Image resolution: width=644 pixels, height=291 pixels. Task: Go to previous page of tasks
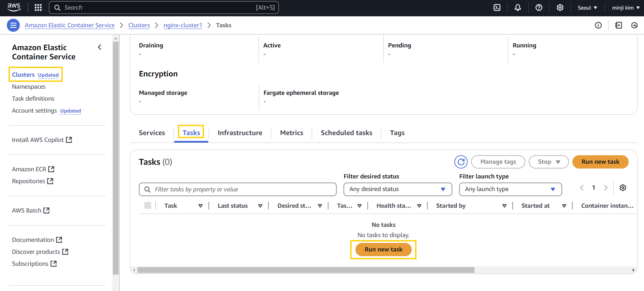point(582,188)
